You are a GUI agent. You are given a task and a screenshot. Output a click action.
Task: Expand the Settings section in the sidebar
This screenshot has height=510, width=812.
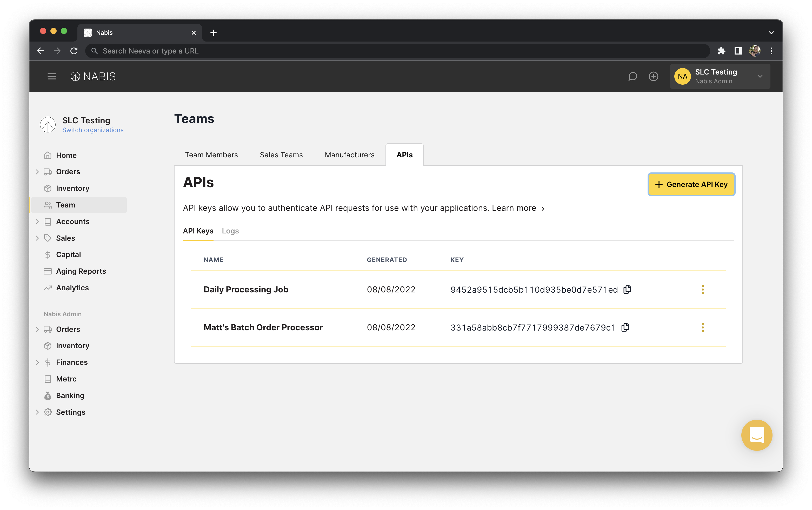click(x=37, y=412)
